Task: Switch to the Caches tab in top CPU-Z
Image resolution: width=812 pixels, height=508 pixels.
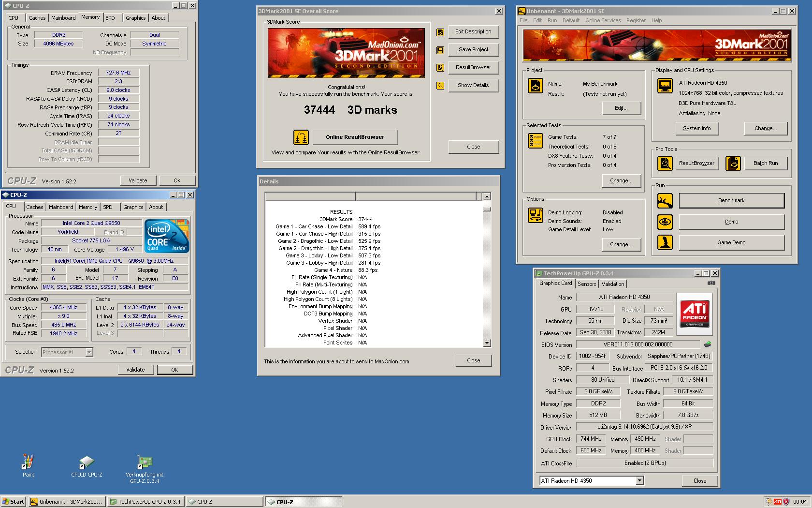Action: pos(37,18)
